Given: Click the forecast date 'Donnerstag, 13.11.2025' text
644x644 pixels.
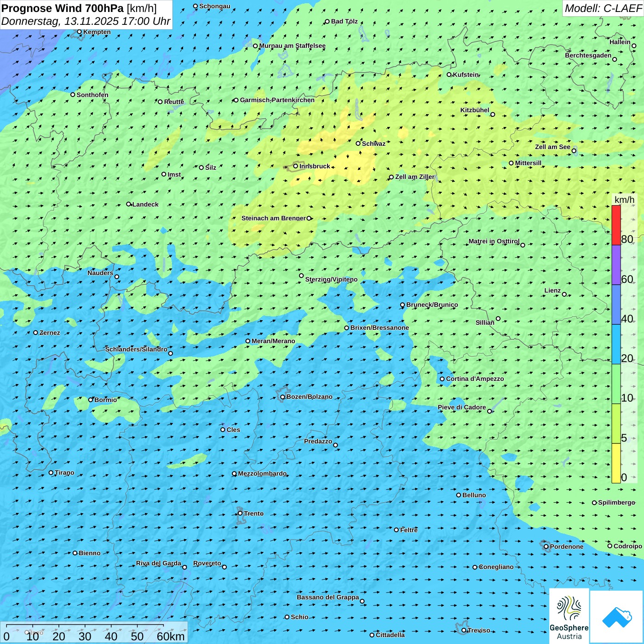Looking at the screenshot, I should (60, 21).
